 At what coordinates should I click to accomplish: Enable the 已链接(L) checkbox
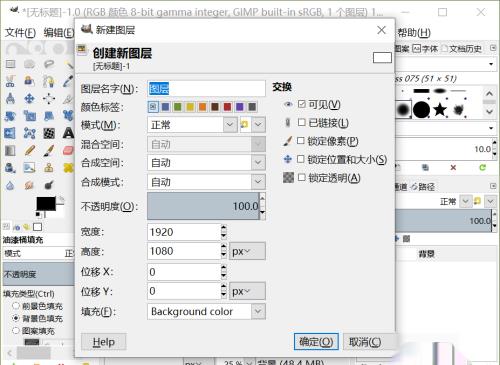pos(302,123)
